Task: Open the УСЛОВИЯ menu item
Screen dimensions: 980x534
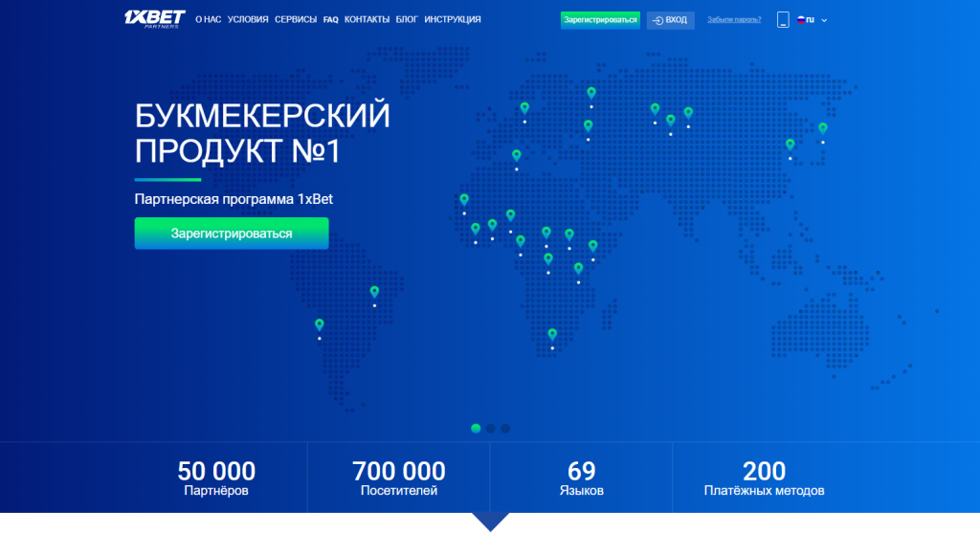Action: [248, 20]
